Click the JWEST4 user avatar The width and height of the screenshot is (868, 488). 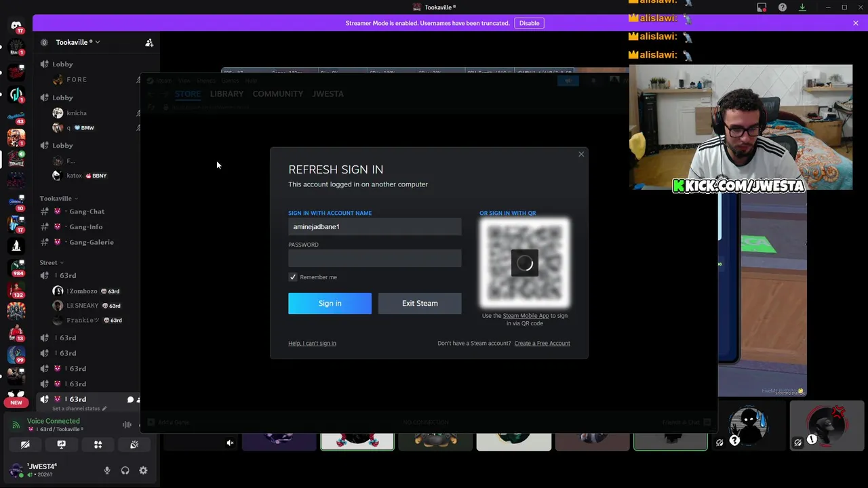point(16,470)
